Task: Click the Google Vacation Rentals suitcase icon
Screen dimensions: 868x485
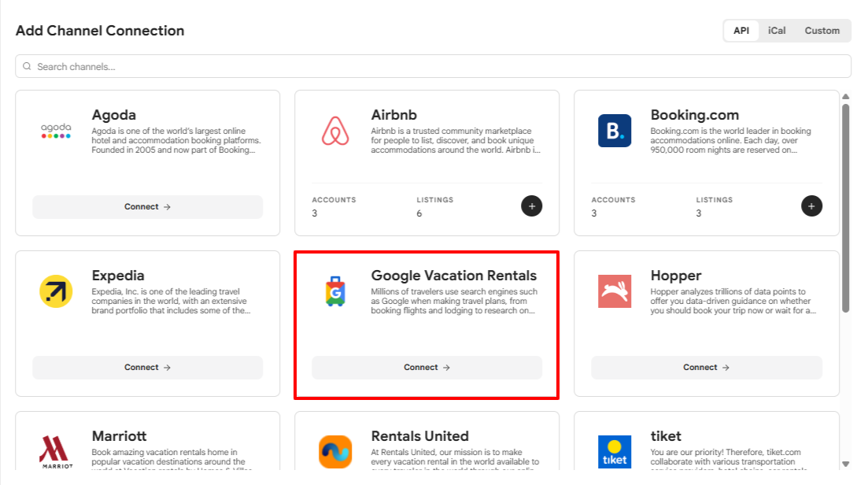Action: coord(335,291)
